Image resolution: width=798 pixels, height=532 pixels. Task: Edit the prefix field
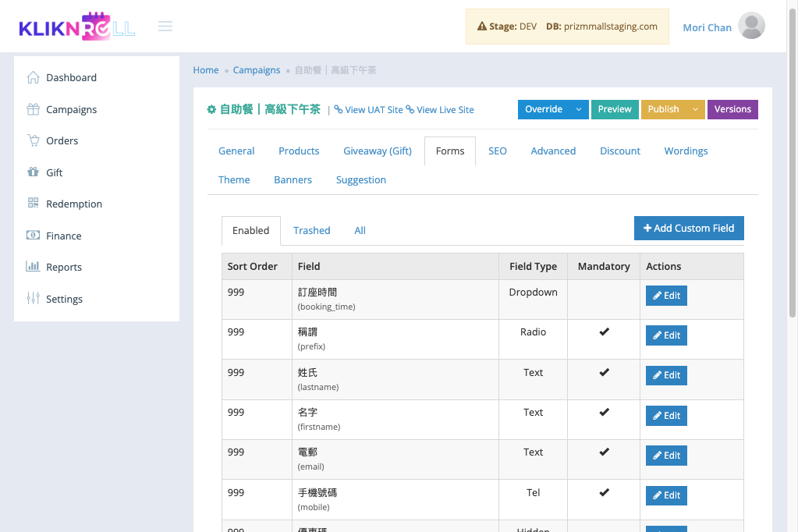666,335
